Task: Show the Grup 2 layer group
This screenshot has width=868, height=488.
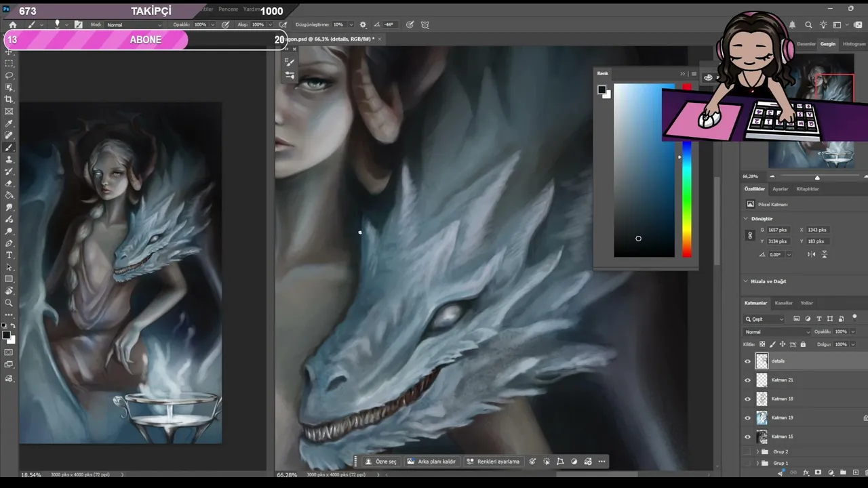Action: (748, 451)
